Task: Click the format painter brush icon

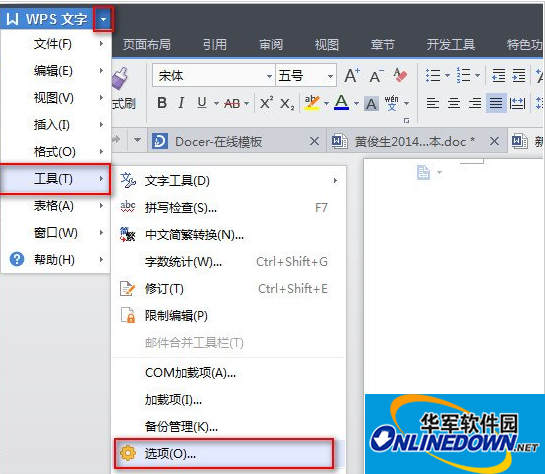Action: pyautogui.click(x=120, y=79)
